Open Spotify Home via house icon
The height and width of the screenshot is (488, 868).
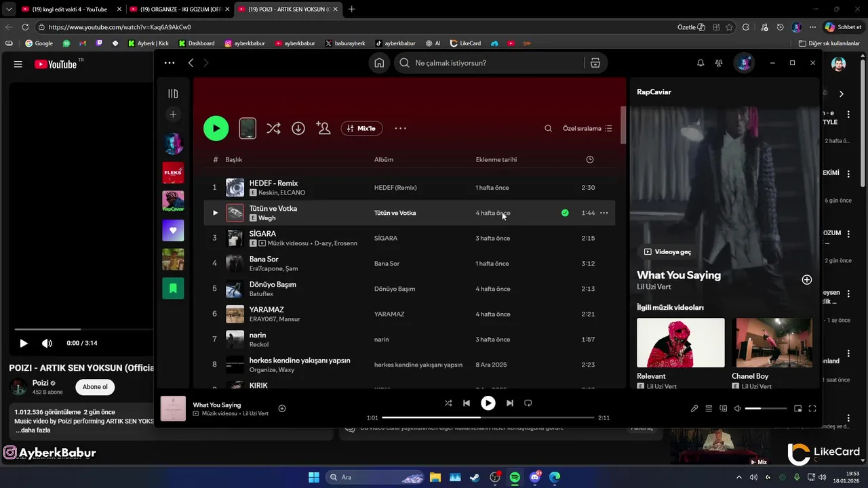click(379, 63)
